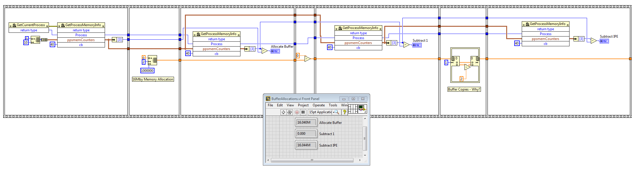Screen dimensions: 644x169
Task: Click the 1000000 numeric constant
Action: click(x=147, y=71)
